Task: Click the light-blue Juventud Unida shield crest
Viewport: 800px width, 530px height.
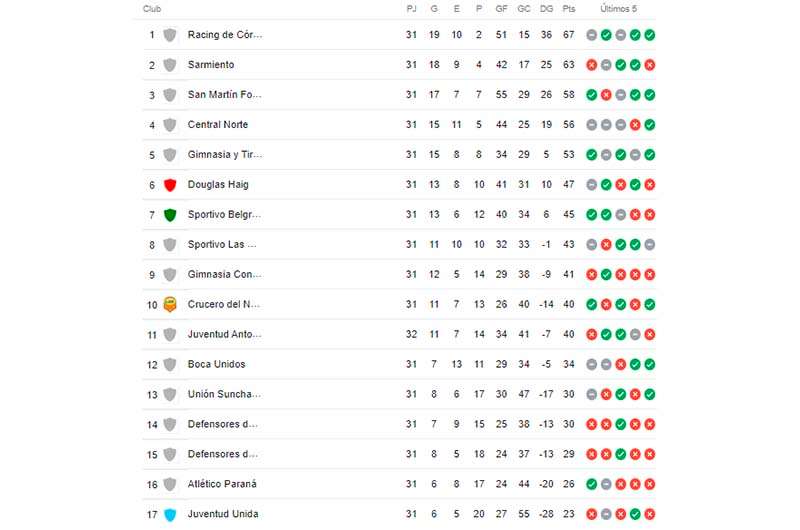Action: [170, 515]
